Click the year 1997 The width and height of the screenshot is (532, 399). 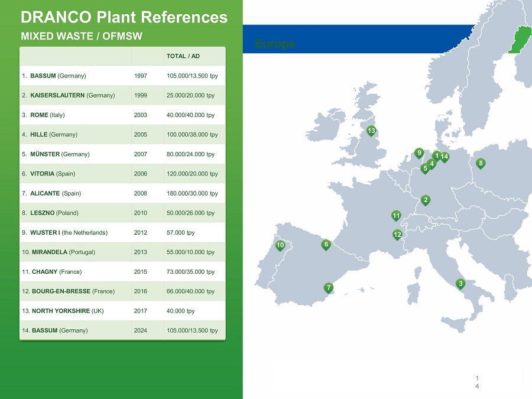(x=141, y=76)
